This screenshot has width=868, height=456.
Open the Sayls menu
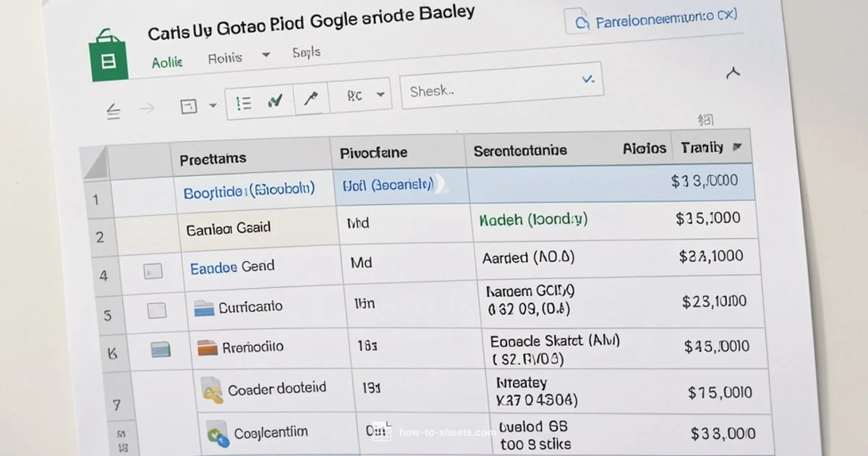coord(306,52)
